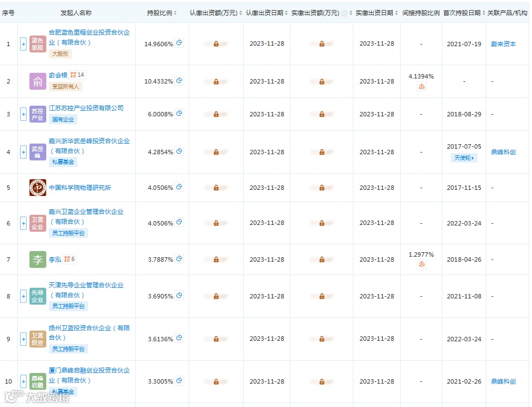The width and height of the screenshot is (532, 407).
Task: Open pie chart icon beside 6.0008%
Action: pyautogui.click(x=180, y=114)
